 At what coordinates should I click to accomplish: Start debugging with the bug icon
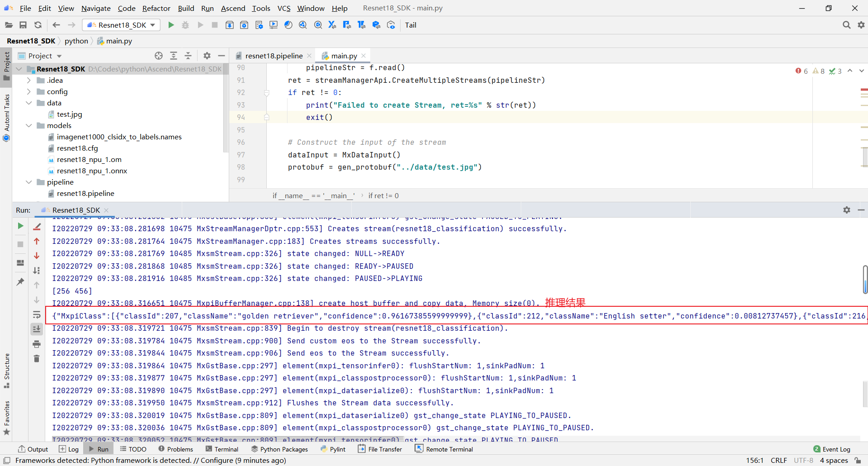185,25
